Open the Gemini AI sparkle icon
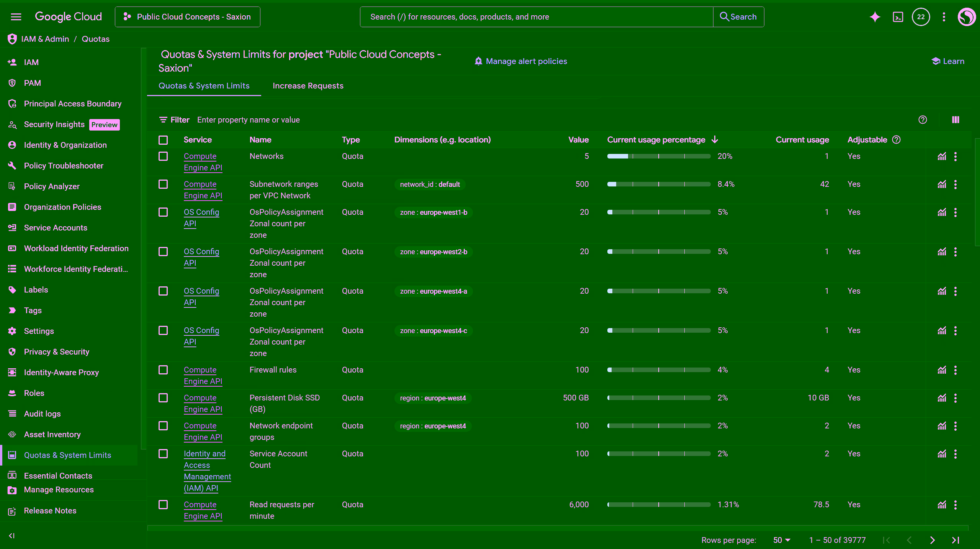 [875, 17]
